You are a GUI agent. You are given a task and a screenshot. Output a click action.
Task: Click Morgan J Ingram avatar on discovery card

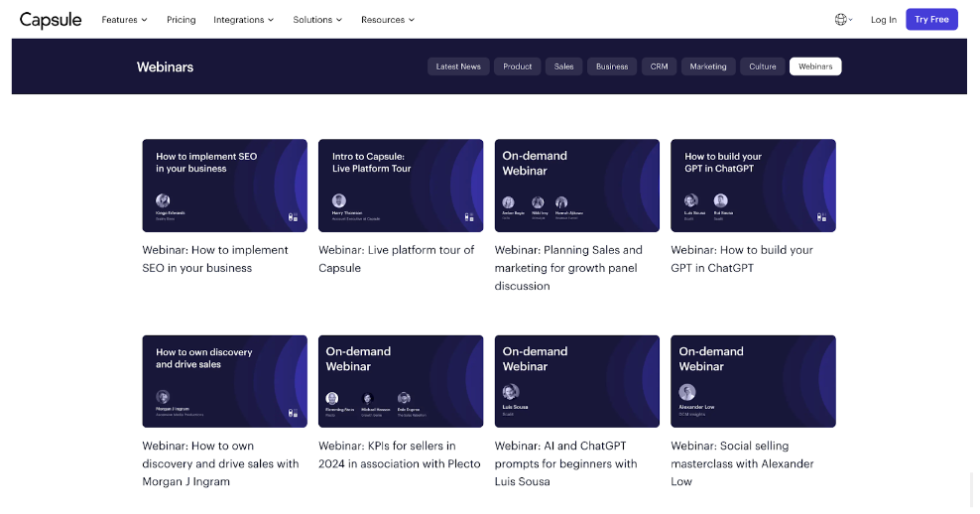coord(163,397)
